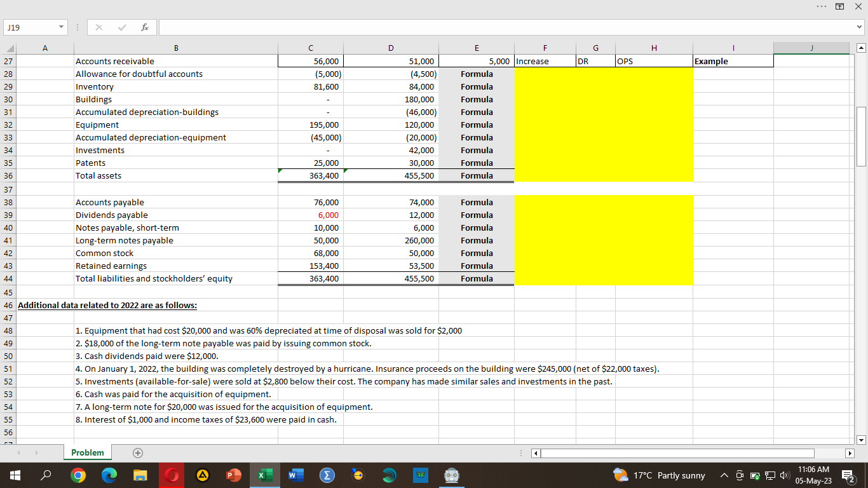The image size is (868, 488).
Task: Open Insert Function fx button
Action: coord(146,27)
